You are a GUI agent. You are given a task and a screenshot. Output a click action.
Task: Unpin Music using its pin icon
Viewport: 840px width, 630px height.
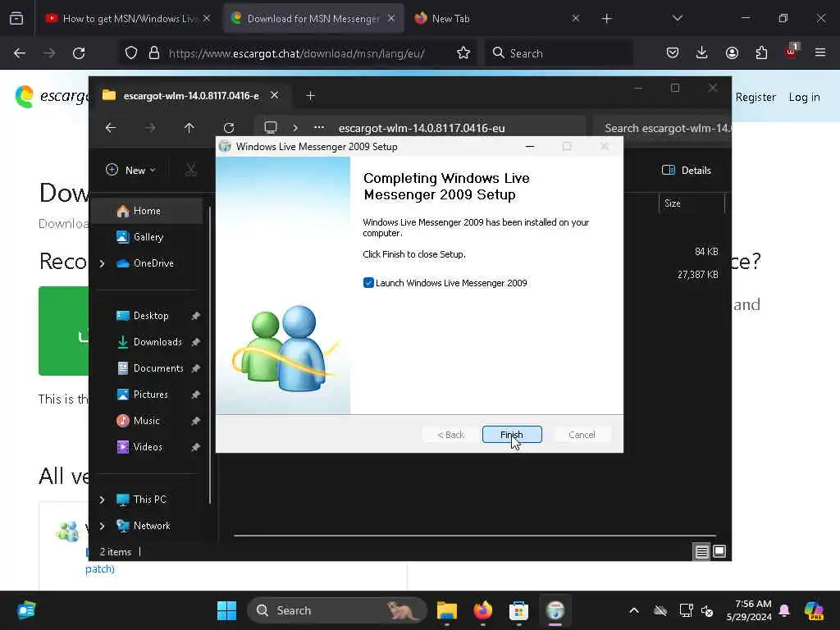pyautogui.click(x=195, y=421)
